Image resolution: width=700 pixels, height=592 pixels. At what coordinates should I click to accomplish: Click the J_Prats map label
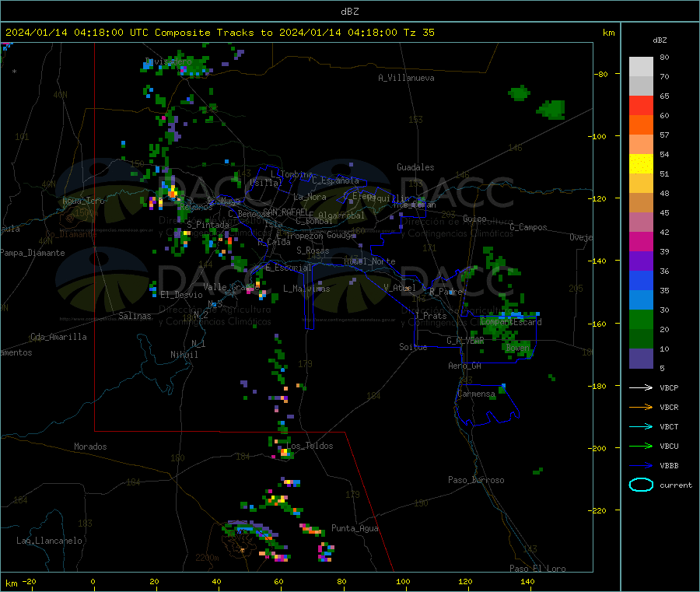430,315
